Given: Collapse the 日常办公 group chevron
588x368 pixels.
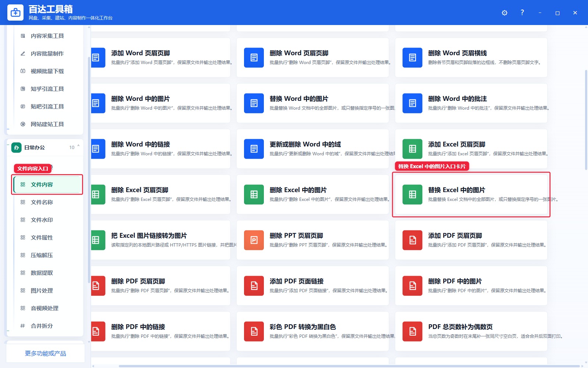Looking at the screenshot, I should [x=78, y=146].
